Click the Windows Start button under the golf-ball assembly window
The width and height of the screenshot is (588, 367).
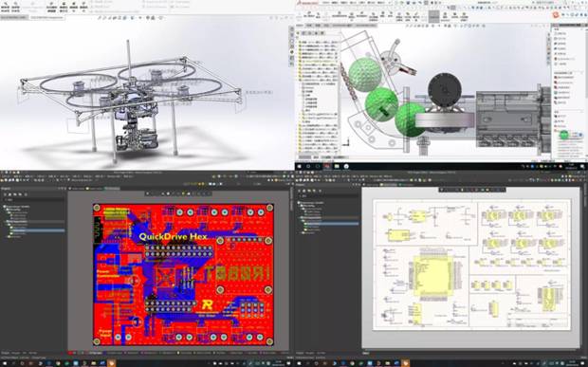300,166
